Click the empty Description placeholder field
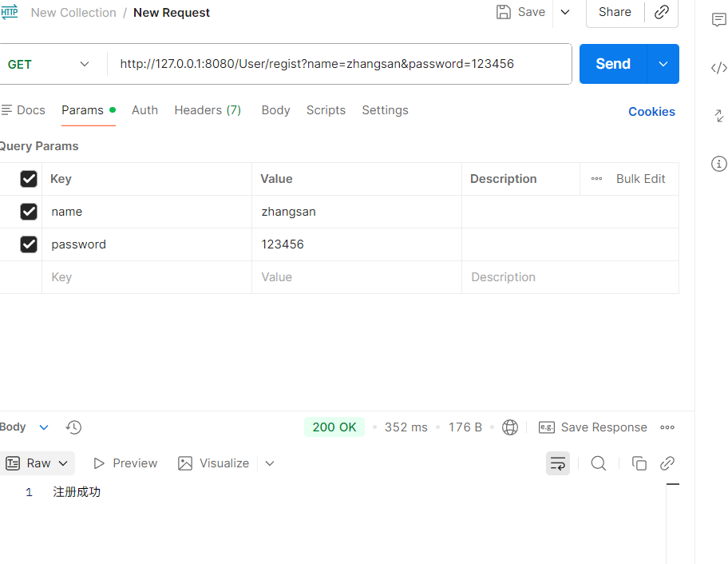The height and width of the screenshot is (564, 728). [570, 277]
